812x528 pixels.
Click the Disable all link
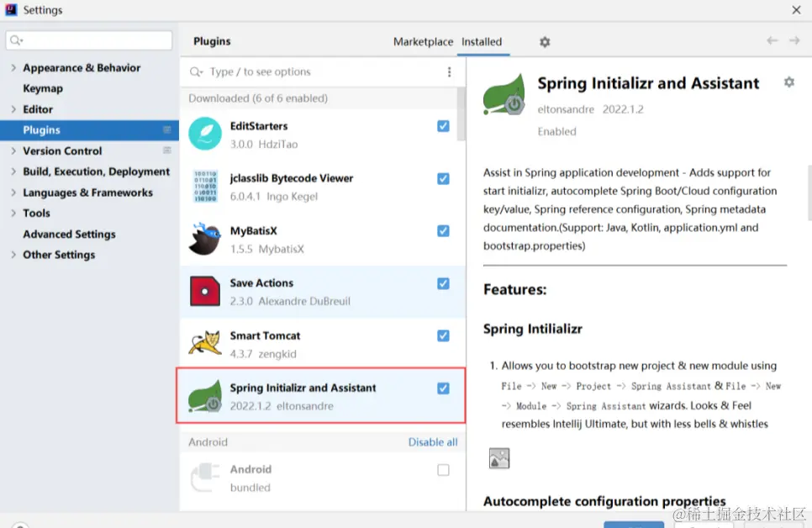[433, 442]
